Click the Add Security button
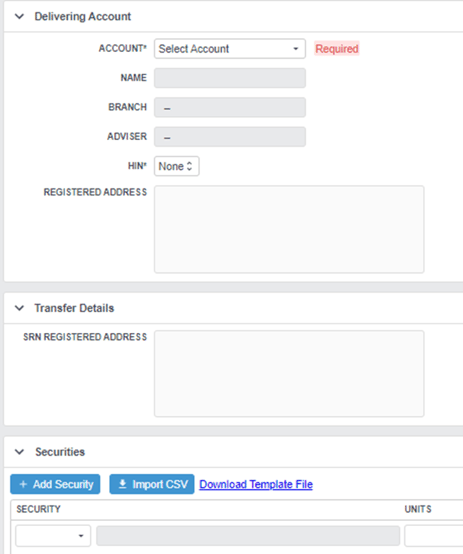The height and width of the screenshot is (554, 463). [x=55, y=484]
